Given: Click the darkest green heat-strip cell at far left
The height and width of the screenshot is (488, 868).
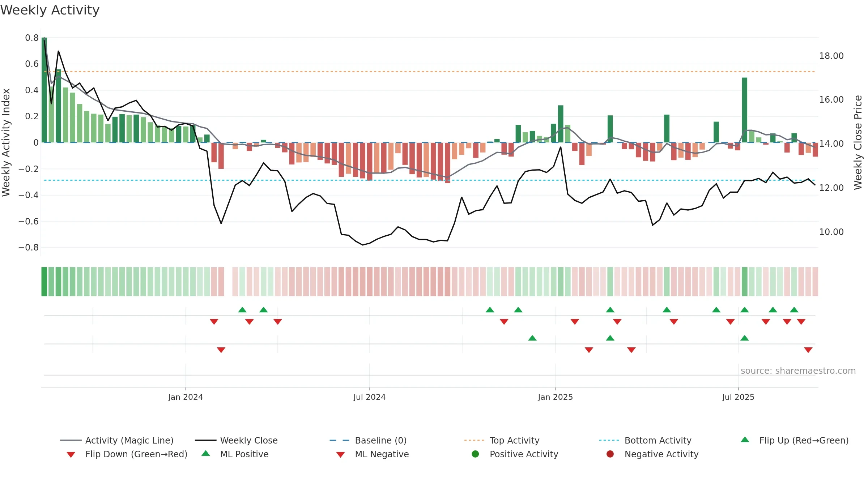Looking at the screenshot, I should pos(44,282).
